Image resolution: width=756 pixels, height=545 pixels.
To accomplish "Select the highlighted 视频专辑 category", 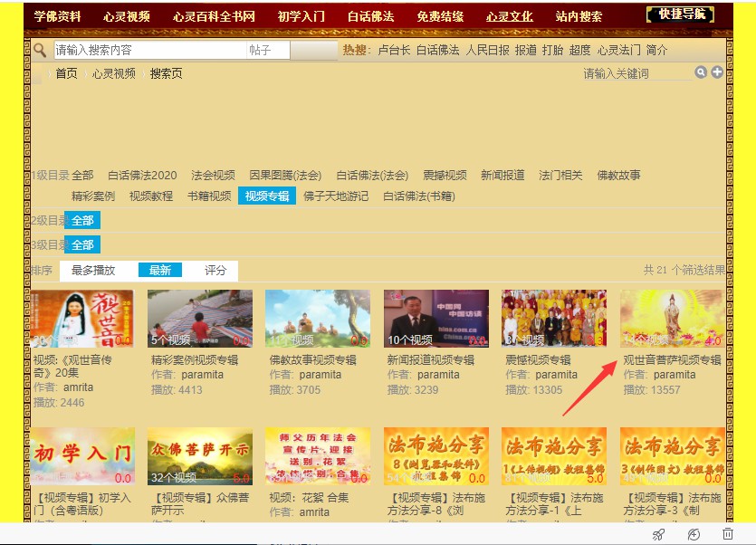I will 267,196.
